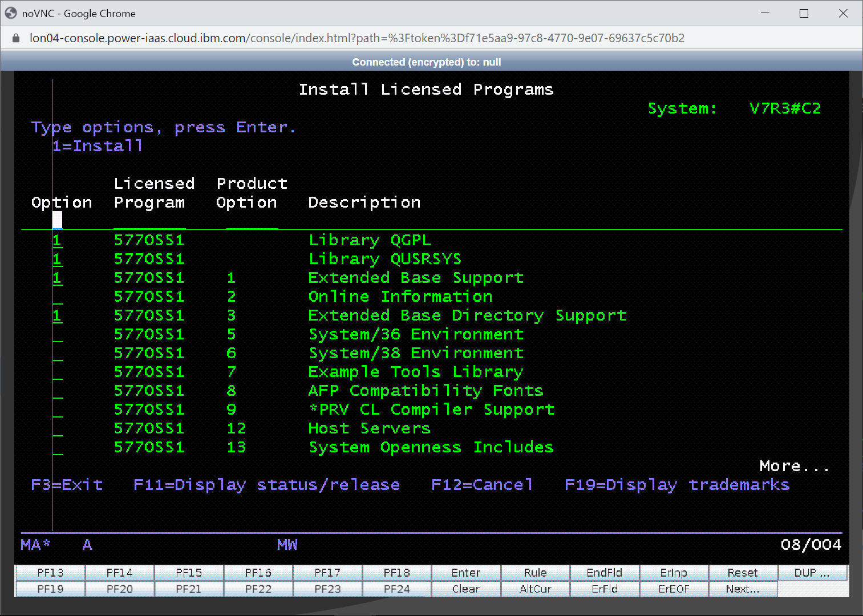The width and height of the screenshot is (863, 616).
Task: Click the PF22 function key button
Action: [x=258, y=589]
